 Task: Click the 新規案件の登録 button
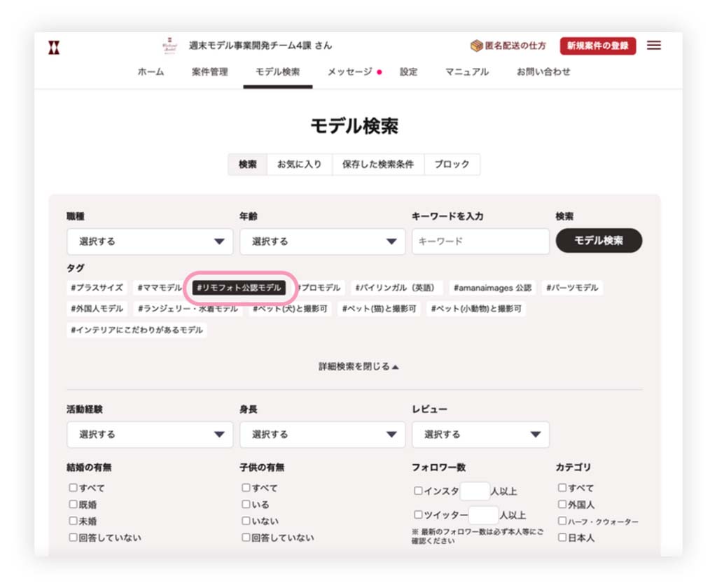point(597,46)
